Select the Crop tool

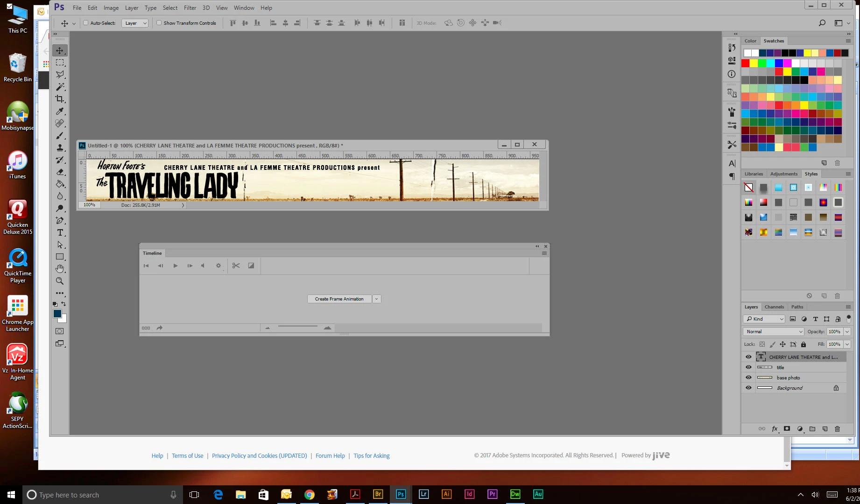(60, 99)
